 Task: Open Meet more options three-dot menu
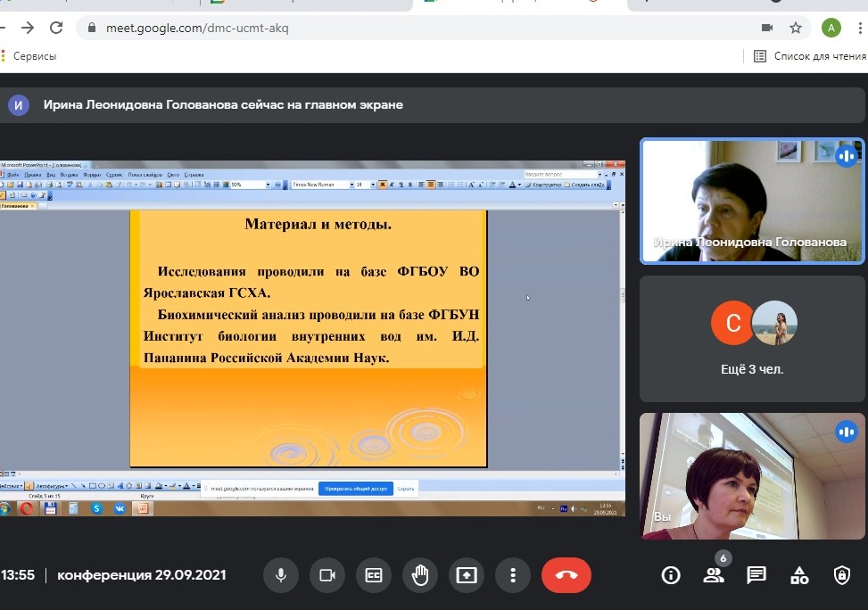pyautogui.click(x=513, y=576)
